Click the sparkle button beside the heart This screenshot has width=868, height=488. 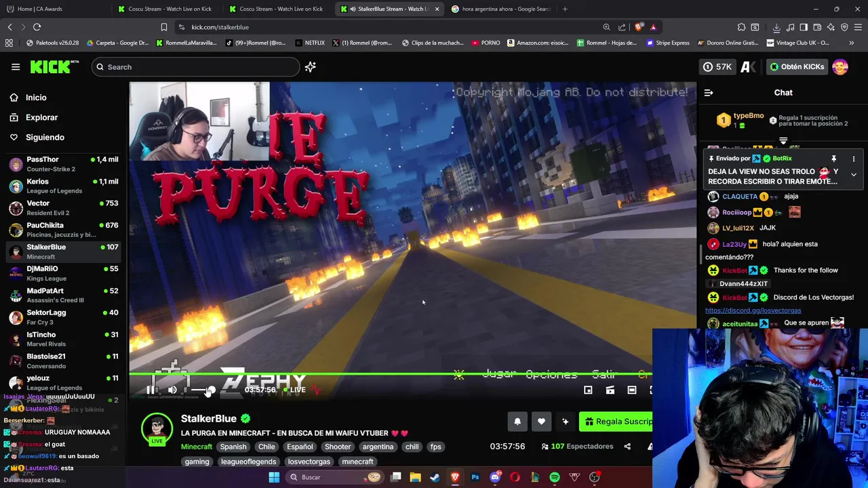(x=565, y=422)
